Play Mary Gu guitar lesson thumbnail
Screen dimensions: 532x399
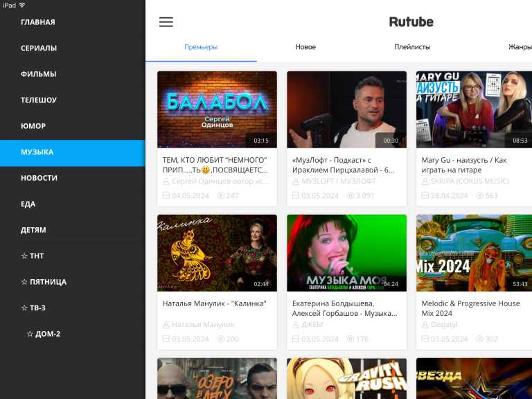(474, 109)
